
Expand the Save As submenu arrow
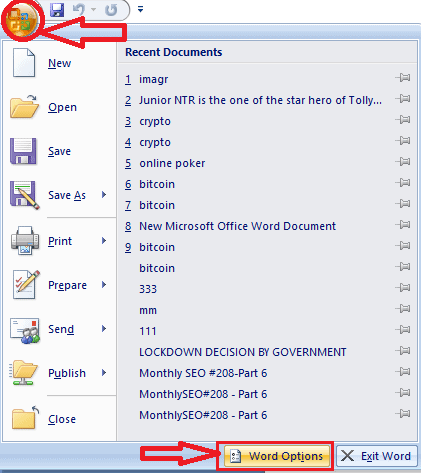[x=104, y=195]
